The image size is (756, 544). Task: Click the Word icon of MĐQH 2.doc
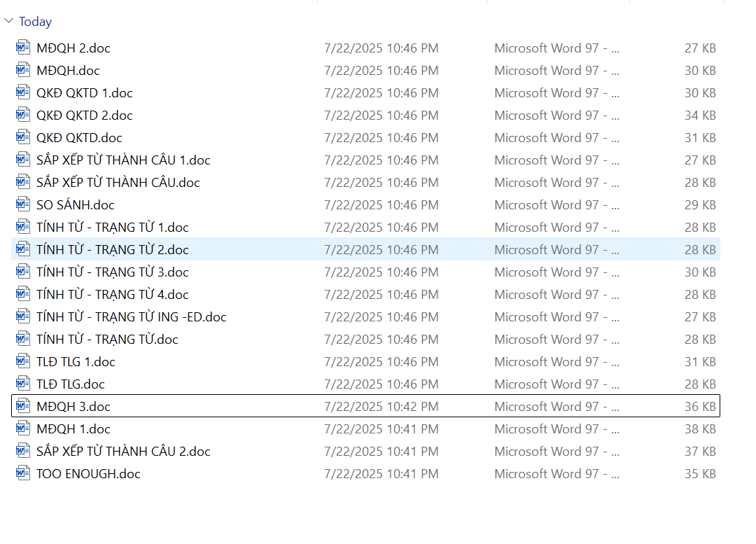23,48
